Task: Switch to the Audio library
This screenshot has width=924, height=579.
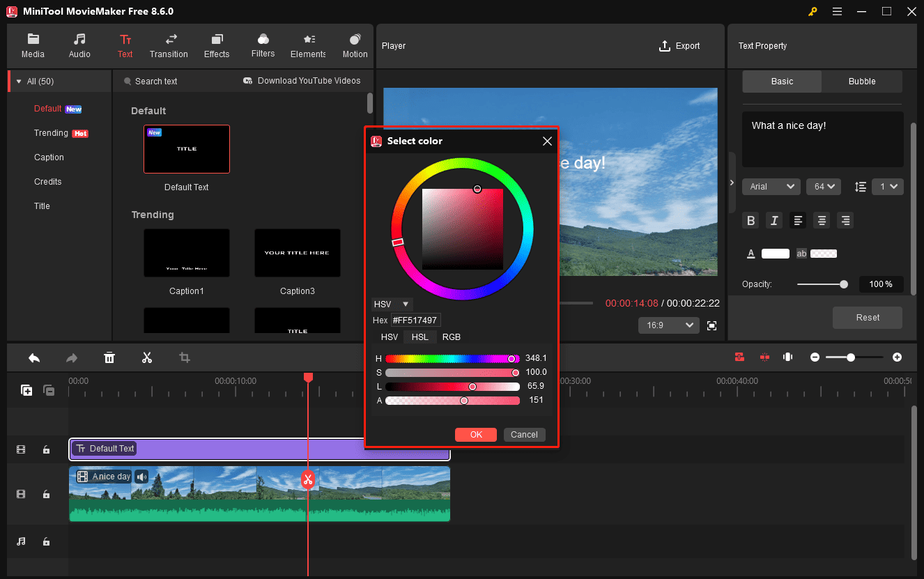Action: click(79, 46)
